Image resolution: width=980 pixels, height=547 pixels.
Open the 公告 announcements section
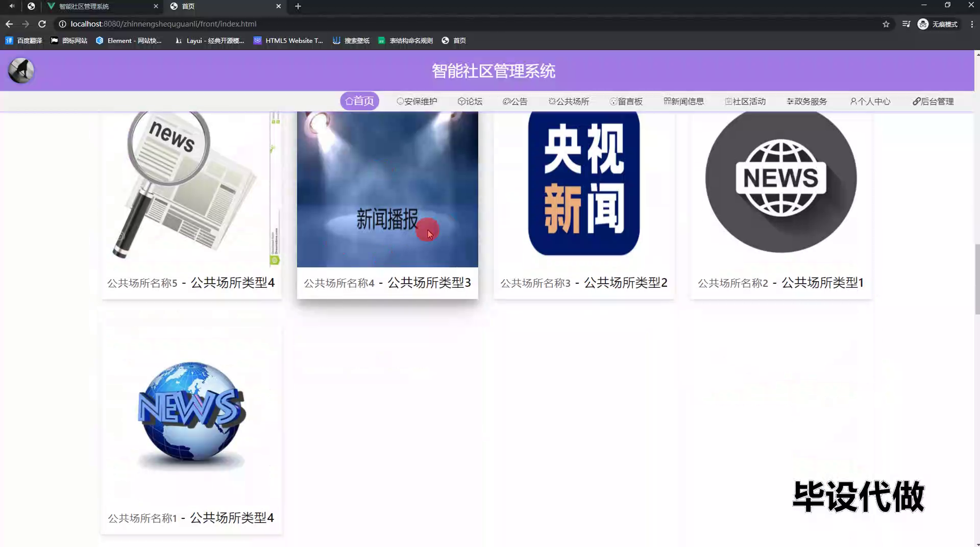pyautogui.click(x=515, y=102)
